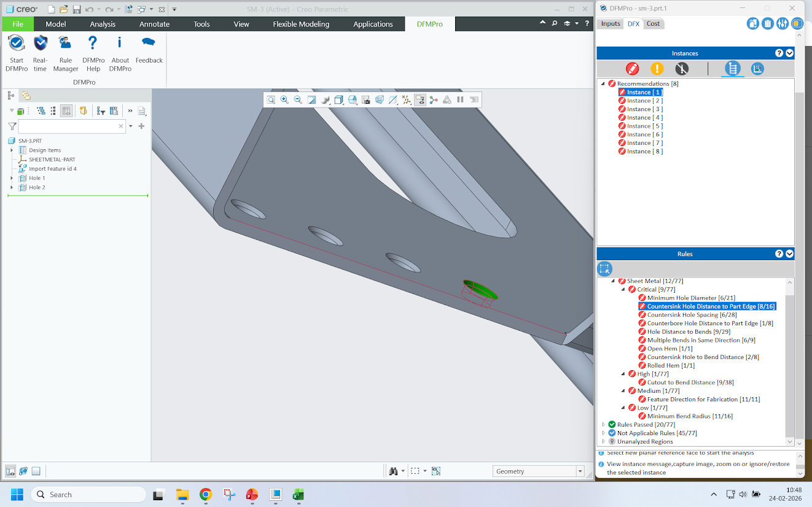812x507 pixels.
Task: Toggle the model tree columns display button
Action: (66, 111)
